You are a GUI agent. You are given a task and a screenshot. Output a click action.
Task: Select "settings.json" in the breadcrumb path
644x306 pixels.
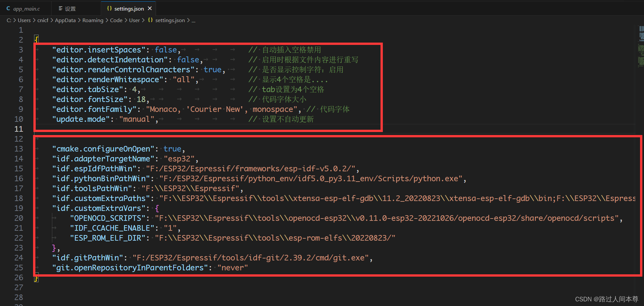point(170,20)
